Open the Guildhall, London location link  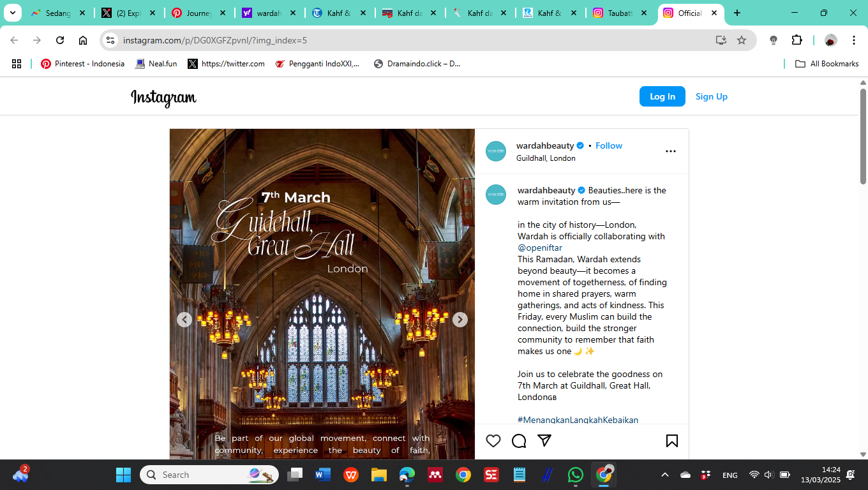coord(546,158)
